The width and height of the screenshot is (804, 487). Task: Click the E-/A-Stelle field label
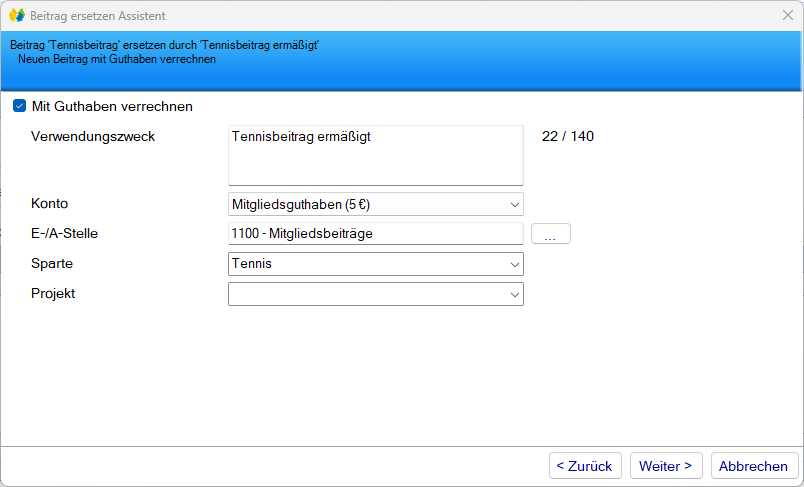pyautogui.click(x=64, y=233)
